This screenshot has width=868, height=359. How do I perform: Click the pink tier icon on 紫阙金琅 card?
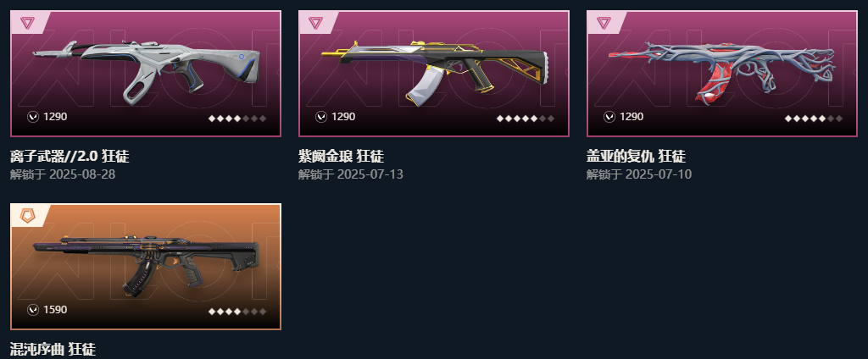coord(315,23)
